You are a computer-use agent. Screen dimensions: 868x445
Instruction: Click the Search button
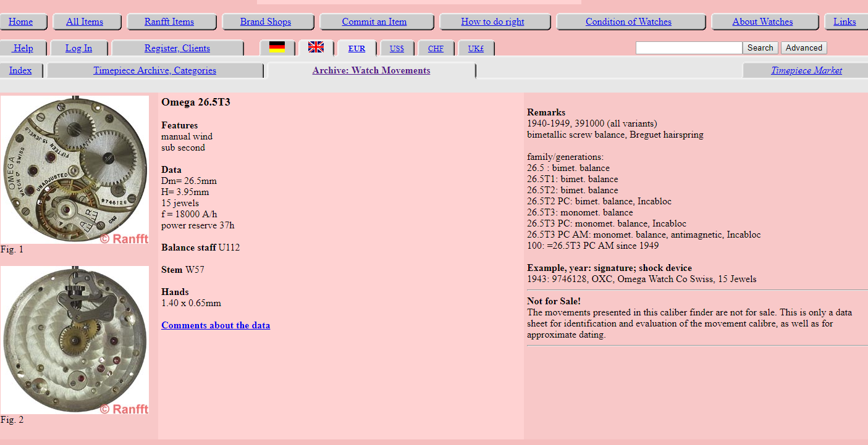(761, 48)
